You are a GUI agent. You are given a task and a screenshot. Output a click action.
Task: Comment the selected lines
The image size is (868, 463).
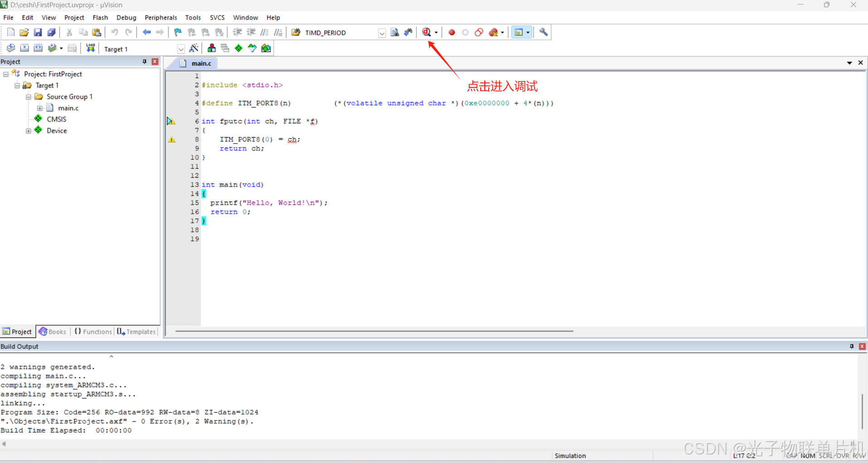[x=265, y=32]
